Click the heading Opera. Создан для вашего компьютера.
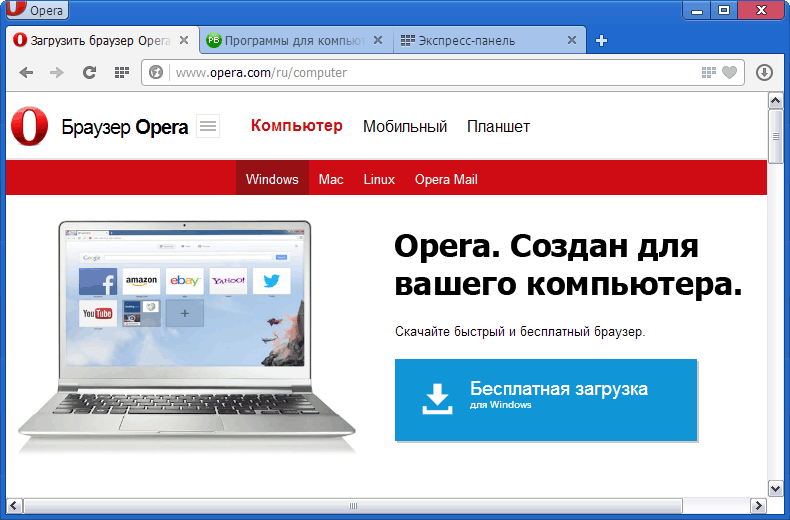Viewport: 790px width, 520px height. (568, 265)
